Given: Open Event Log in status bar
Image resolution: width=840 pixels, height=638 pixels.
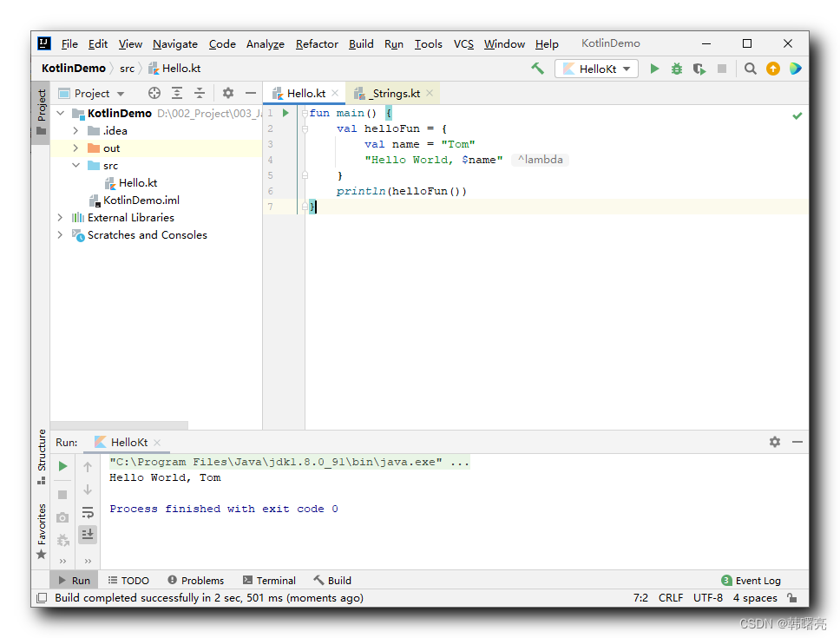Looking at the screenshot, I should (751, 581).
